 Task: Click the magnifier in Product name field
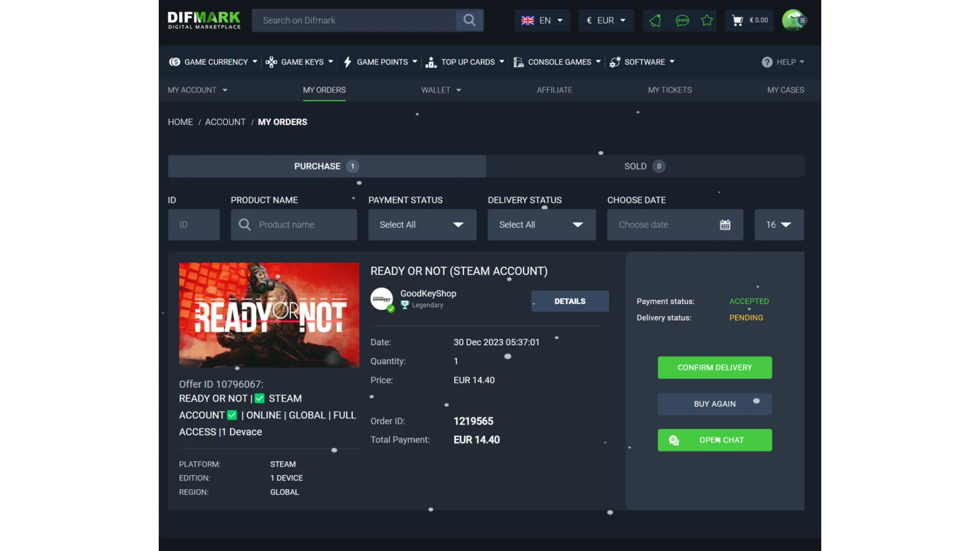(245, 224)
